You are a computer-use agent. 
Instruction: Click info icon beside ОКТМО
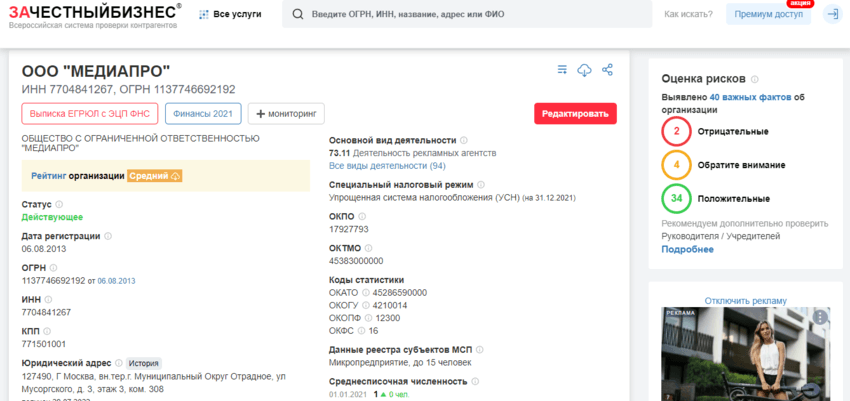coord(369,248)
